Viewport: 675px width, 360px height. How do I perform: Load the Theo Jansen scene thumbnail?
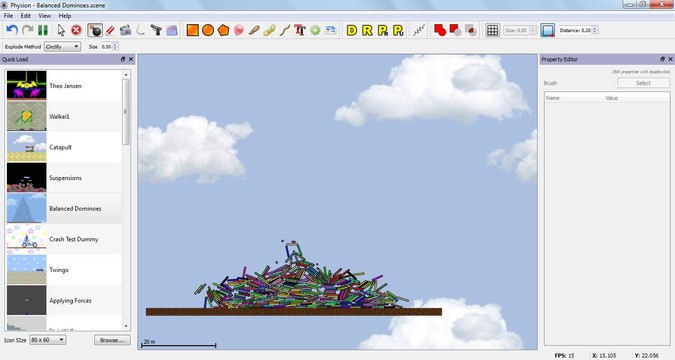pyautogui.click(x=27, y=85)
